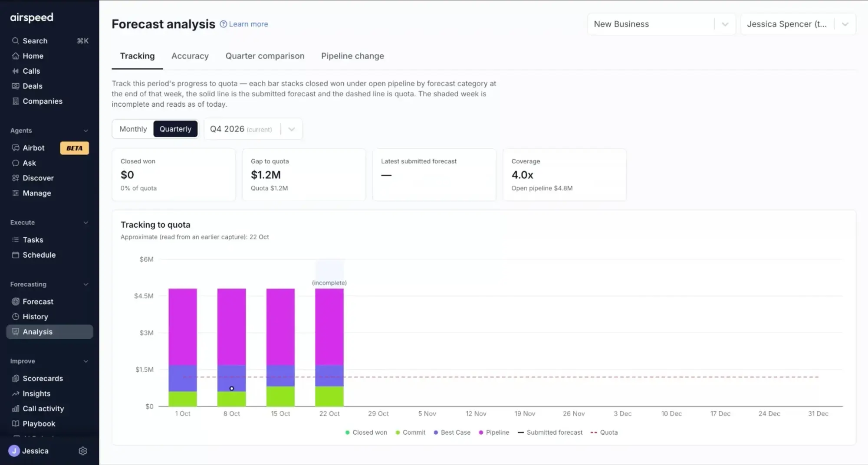
Task: Open Jessica profile at sidebar bottom
Action: [29, 451]
